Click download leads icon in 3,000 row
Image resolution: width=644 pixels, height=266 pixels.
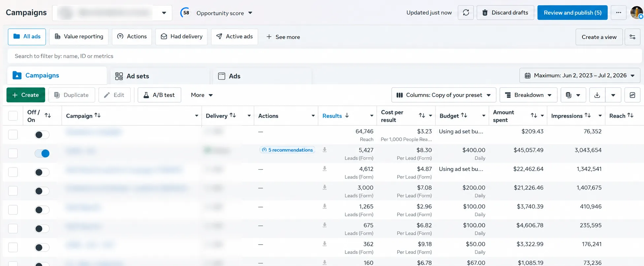(x=325, y=187)
